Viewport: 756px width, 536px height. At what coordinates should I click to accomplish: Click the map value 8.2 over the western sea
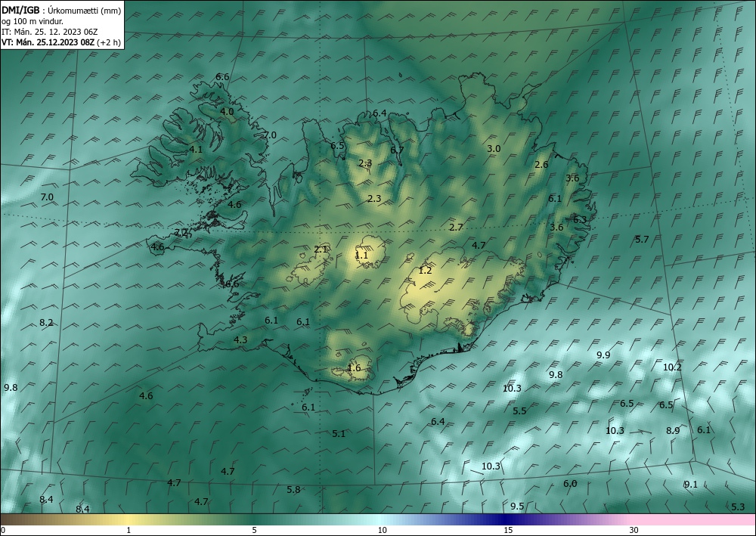[x=46, y=323]
